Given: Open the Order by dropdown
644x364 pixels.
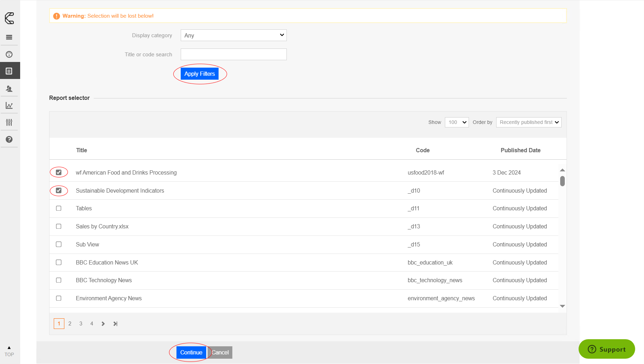Looking at the screenshot, I should pyautogui.click(x=528, y=122).
